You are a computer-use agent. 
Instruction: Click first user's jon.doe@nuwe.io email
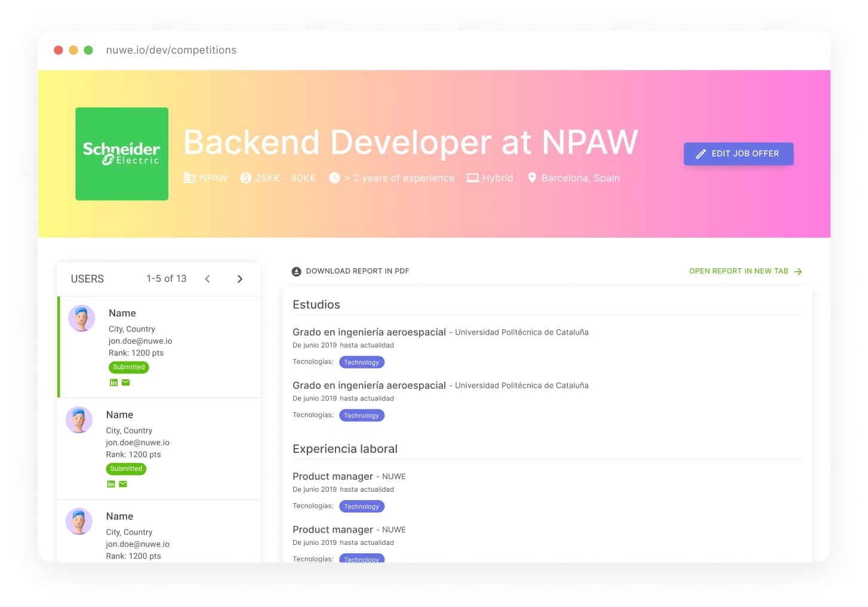click(x=140, y=341)
